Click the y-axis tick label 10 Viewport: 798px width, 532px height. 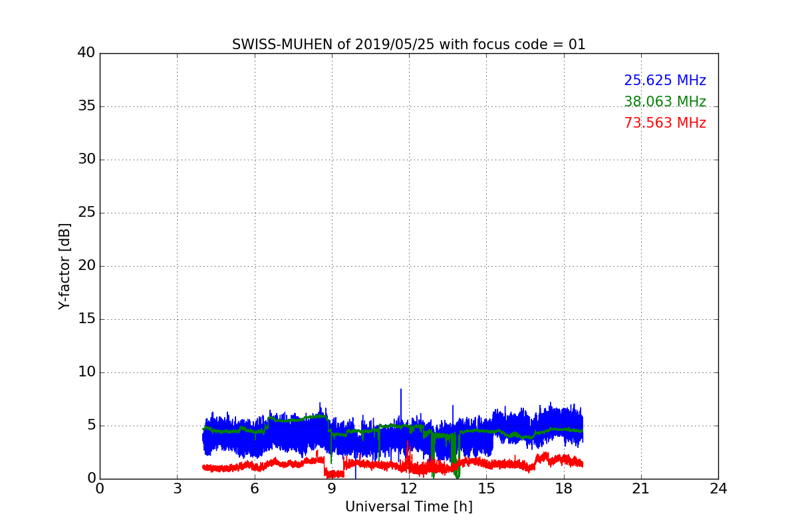(86, 372)
